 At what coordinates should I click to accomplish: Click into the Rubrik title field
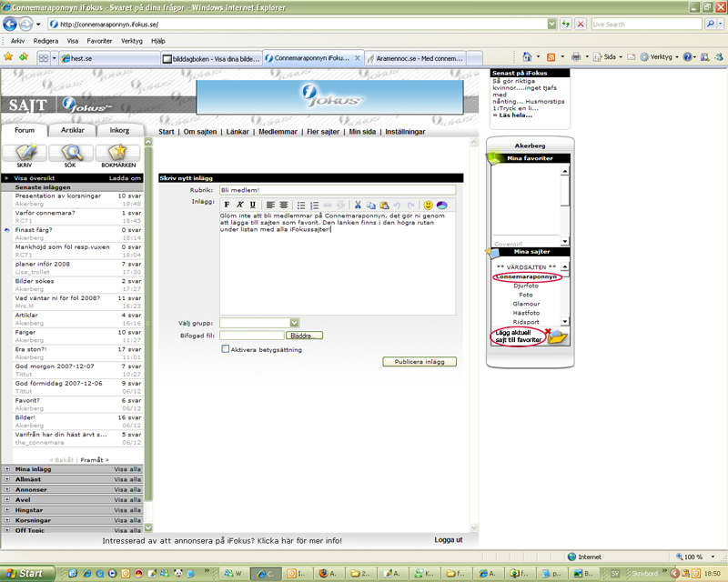tap(338, 190)
